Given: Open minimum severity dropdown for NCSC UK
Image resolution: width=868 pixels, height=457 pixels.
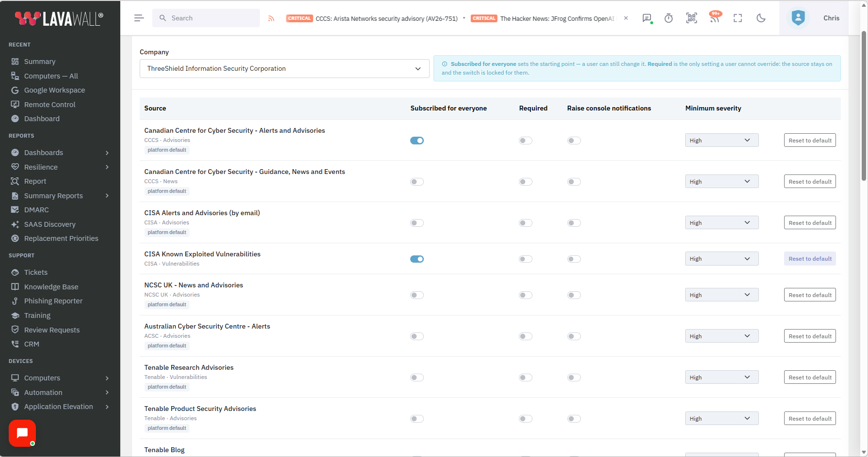Looking at the screenshot, I should click(x=722, y=295).
